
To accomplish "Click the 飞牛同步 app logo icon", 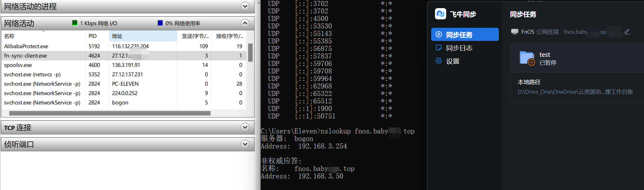I will pos(441,14).
